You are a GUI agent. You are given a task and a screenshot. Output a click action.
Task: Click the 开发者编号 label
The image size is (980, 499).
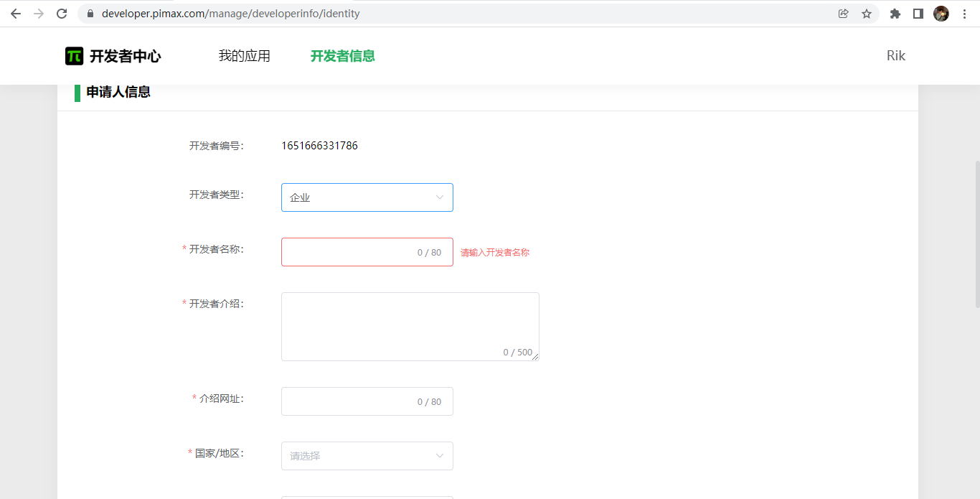217,146
